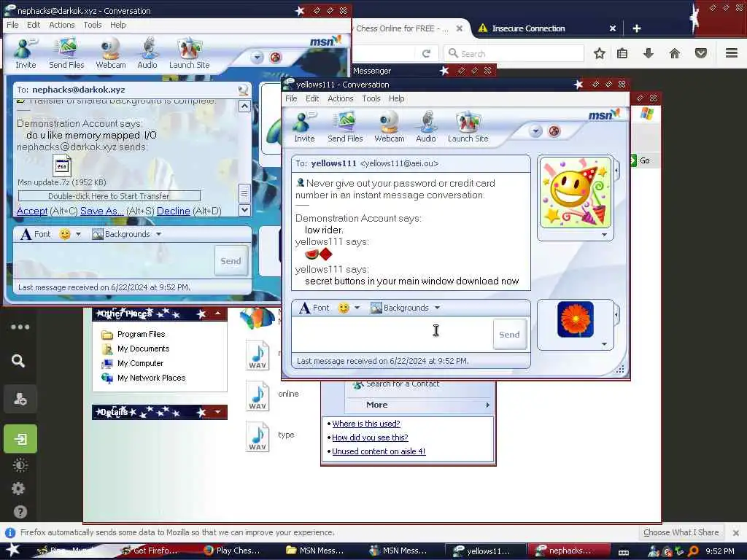Open 'Unused content on aisle 4!' link
Viewport: 747px width, 560px height.
(379, 451)
